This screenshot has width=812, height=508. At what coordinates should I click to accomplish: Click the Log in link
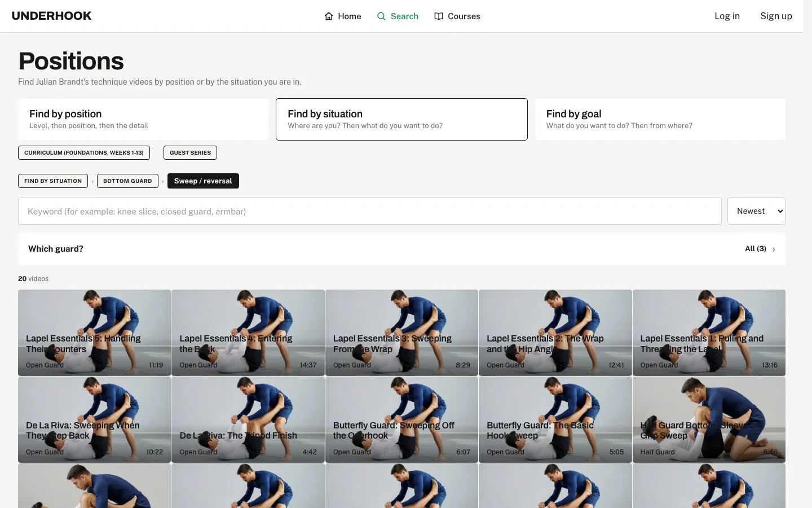[727, 16]
